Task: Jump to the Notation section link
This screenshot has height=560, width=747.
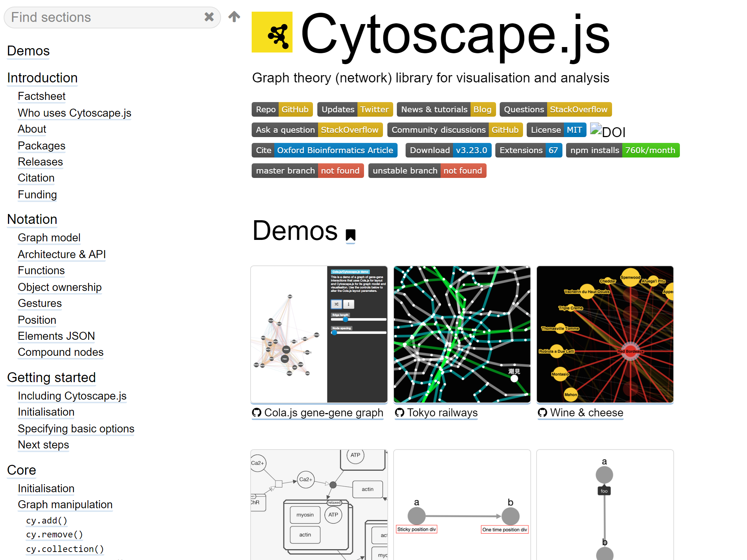Action: 32,219
